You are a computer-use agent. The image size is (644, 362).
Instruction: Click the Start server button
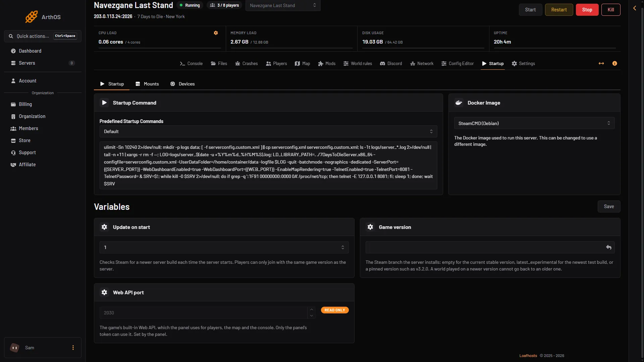530,10
